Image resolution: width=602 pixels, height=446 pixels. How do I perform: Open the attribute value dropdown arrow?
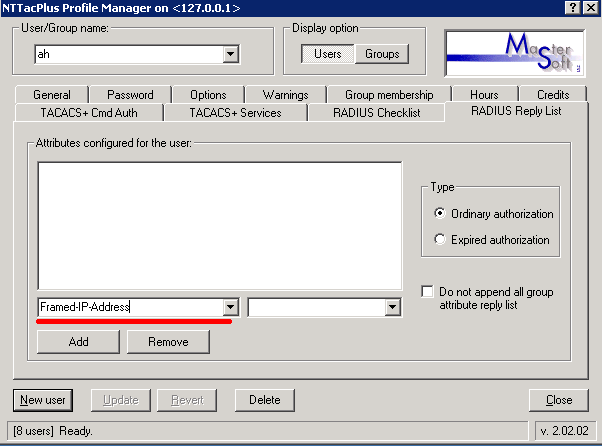392,307
